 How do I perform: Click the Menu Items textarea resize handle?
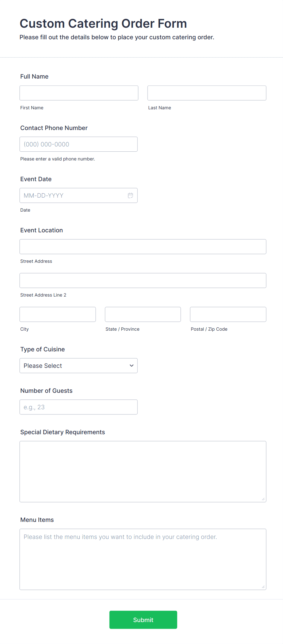coord(263,587)
